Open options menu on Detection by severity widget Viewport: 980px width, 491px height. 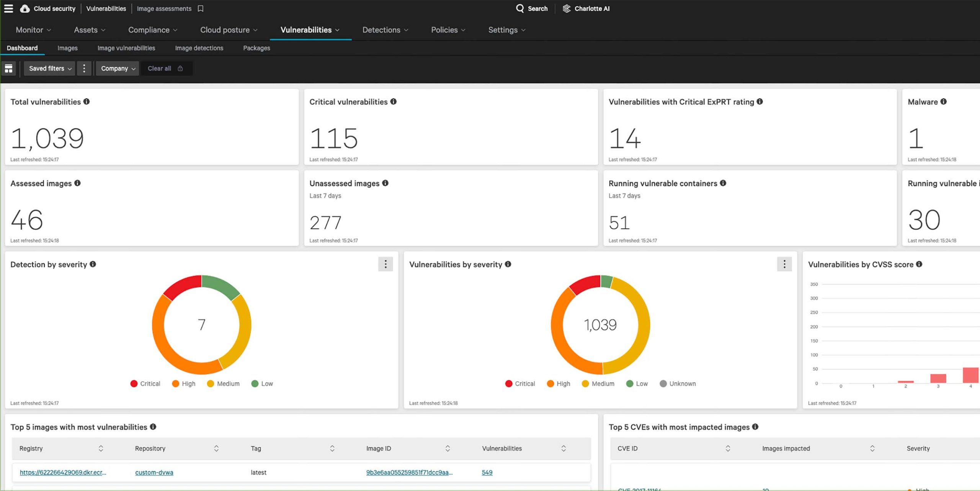click(x=385, y=264)
